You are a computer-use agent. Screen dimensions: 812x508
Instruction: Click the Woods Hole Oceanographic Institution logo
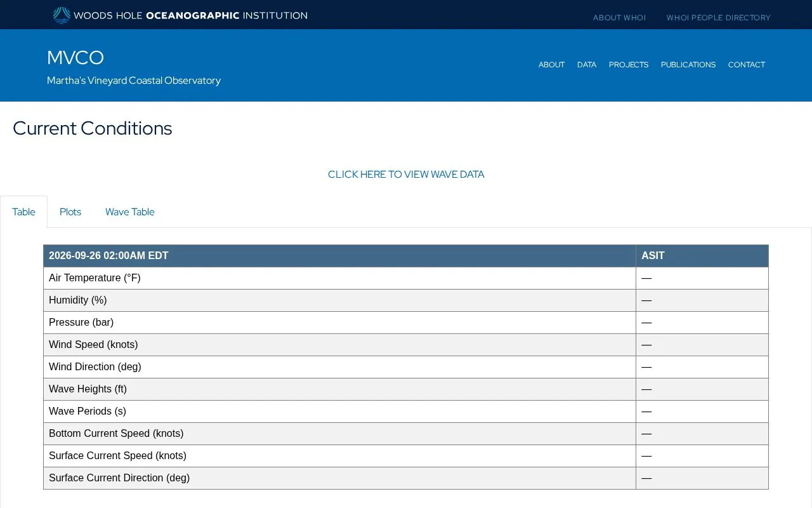[x=180, y=15]
